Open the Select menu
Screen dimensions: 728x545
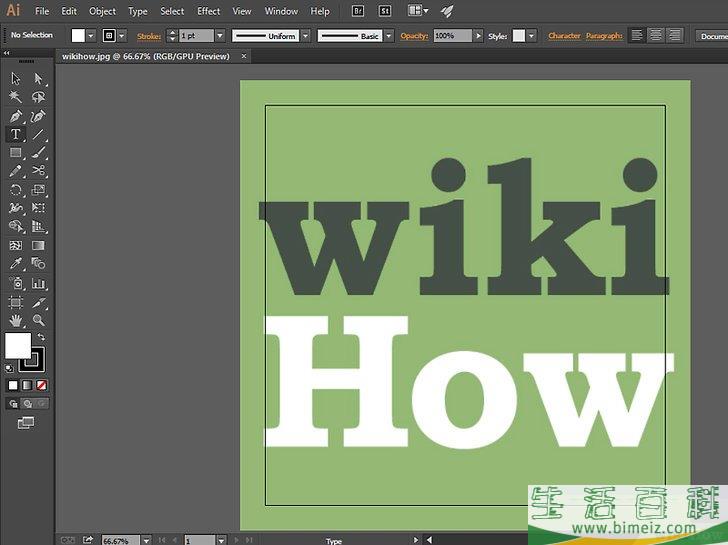[172, 11]
